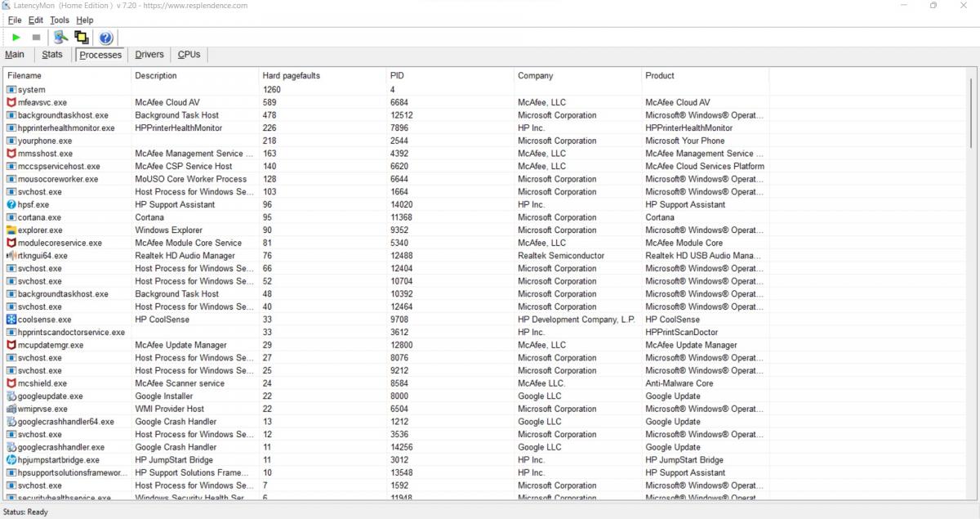Click the CoolSense icon beside coolsense.exe
980x519 pixels.
pos(11,320)
